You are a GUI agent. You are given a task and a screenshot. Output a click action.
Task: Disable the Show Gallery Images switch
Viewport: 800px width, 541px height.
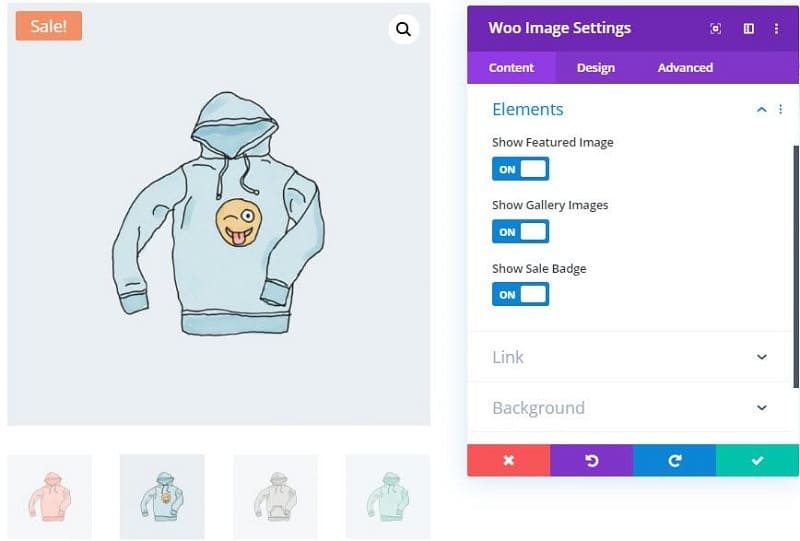pyautogui.click(x=520, y=232)
